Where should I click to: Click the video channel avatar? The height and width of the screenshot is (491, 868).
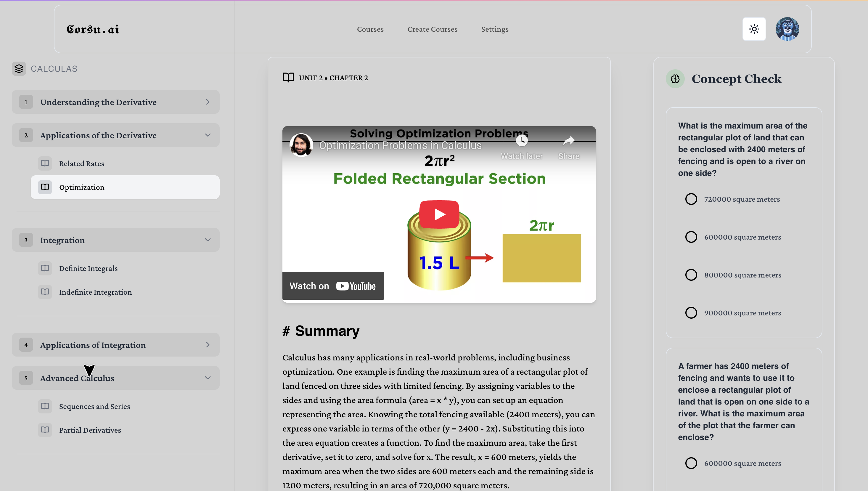click(x=301, y=145)
